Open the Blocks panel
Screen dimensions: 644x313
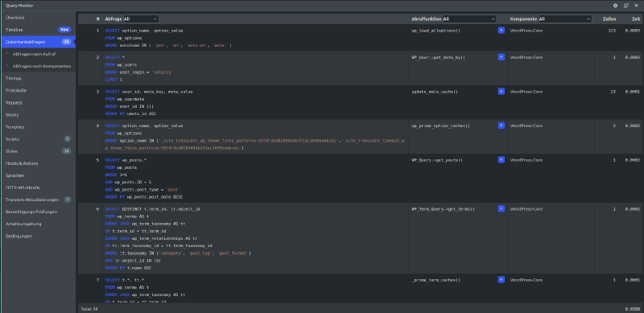point(38,115)
